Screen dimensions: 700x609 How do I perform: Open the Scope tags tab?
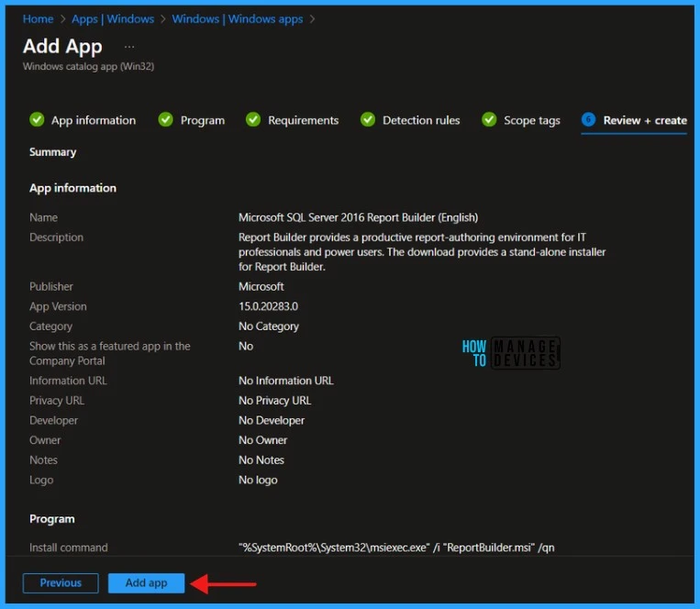click(x=532, y=120)
